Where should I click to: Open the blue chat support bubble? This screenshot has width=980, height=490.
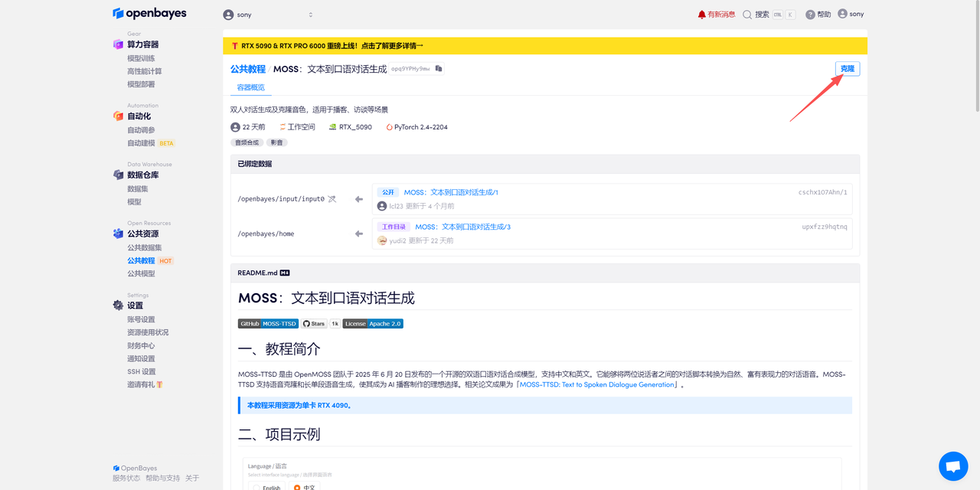click(953, 466)
